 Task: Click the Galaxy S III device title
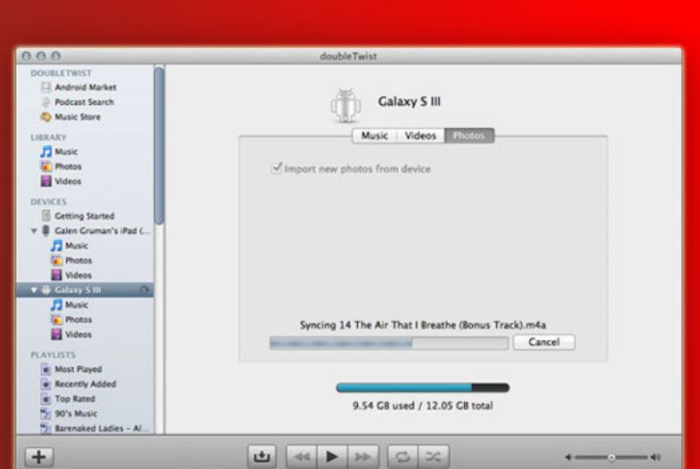(409, 101)
